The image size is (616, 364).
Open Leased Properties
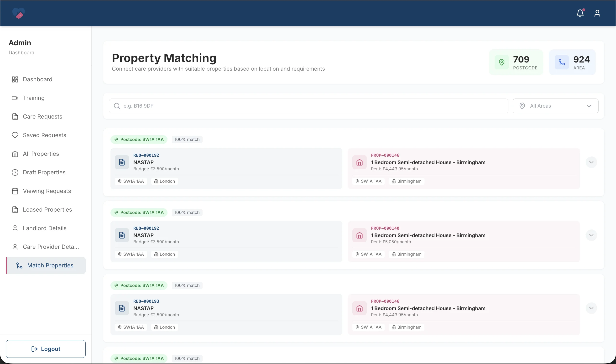point(46,210)
